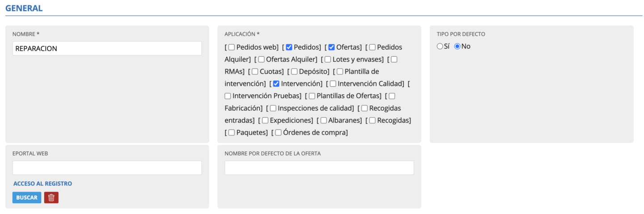Click the Nombre por defecto de la oferta field
This screenshot has width=644, height=214.
tap(319, 168)
